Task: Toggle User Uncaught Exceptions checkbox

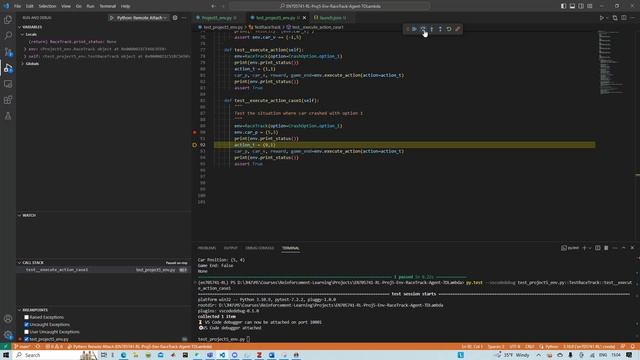Action: (x=27, y=332)
